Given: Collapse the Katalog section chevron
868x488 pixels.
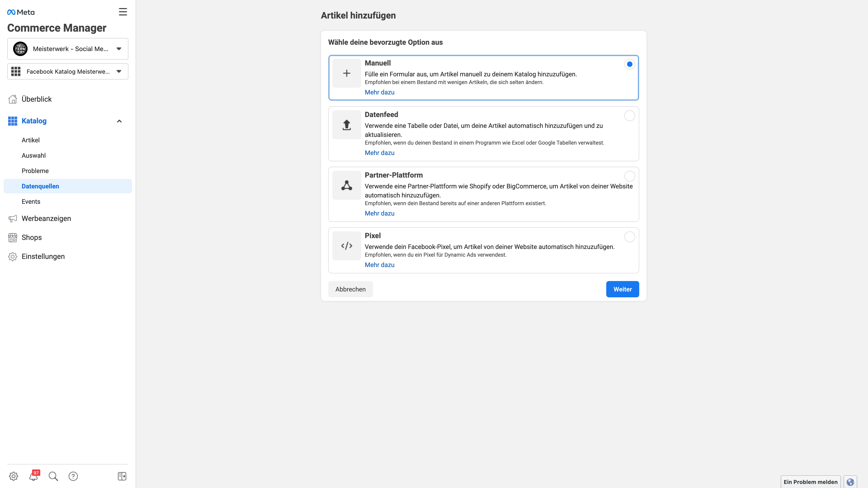Looking at the screenshot, I should (x=119, y=121).
